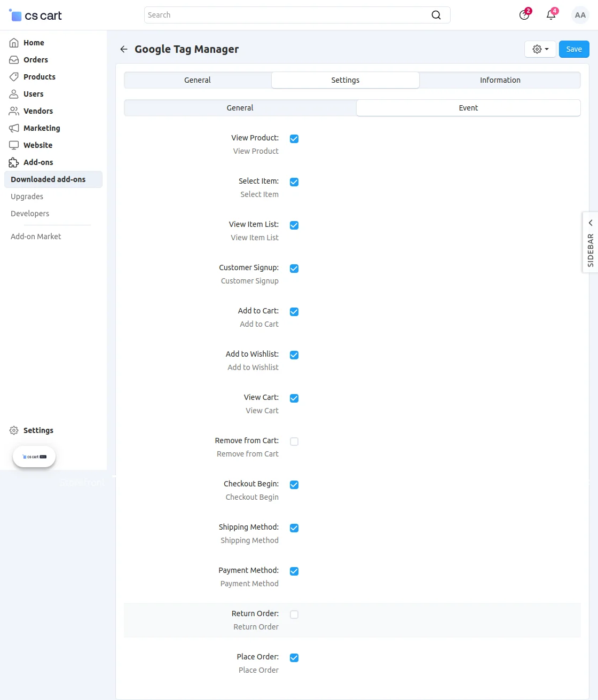Open the Upgrades link in sidebar
The image size is (598, 700).
tap(27, 196)
